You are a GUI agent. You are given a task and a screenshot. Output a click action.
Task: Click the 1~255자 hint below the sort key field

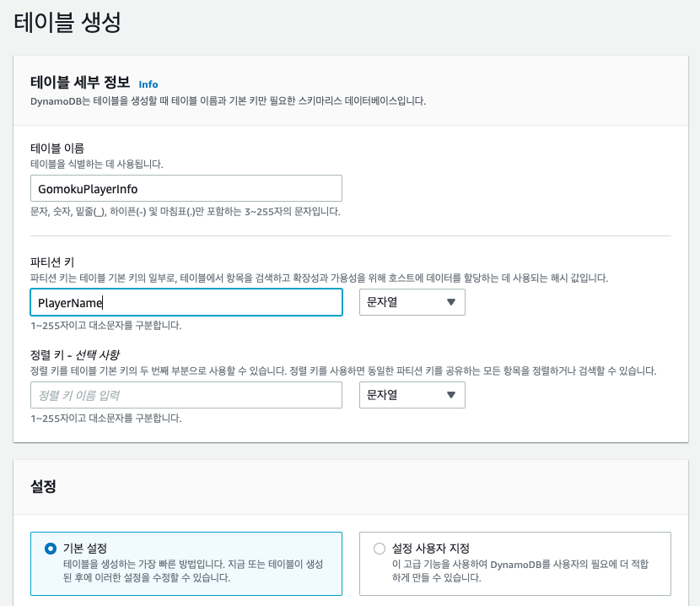[x=105, y=419]
